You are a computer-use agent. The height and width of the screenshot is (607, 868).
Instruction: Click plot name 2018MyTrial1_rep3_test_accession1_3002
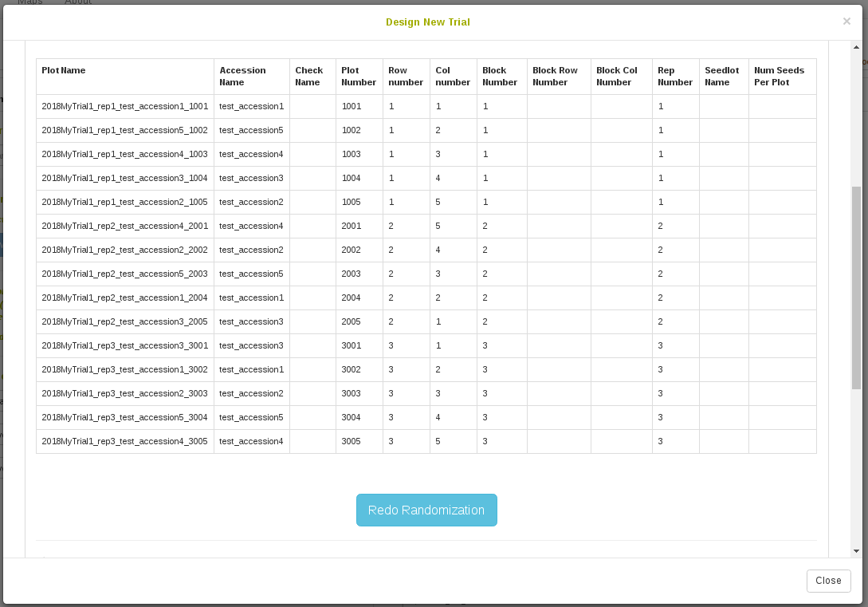124,369
